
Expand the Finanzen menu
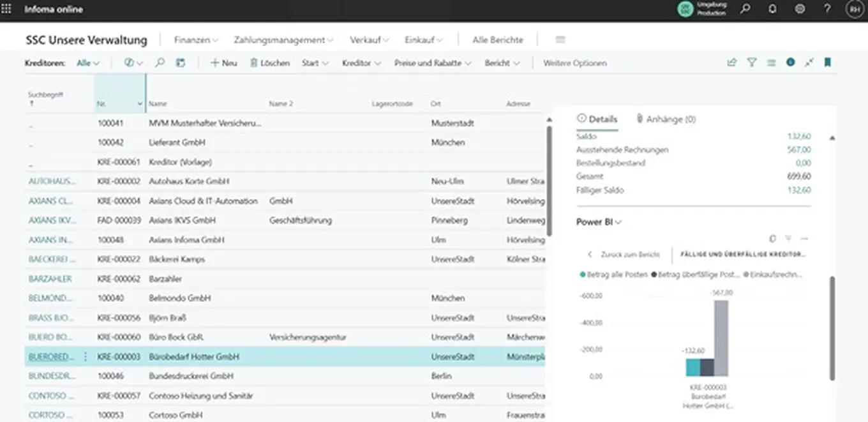click(196, 40)
